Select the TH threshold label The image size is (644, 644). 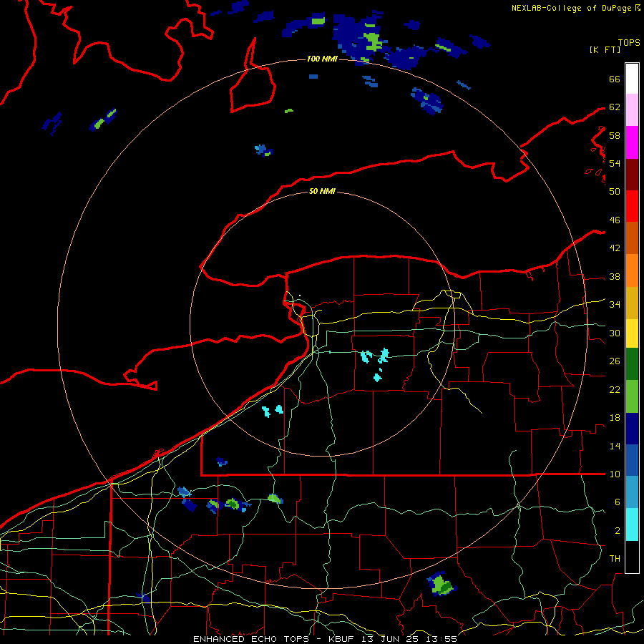click(615, 559)
